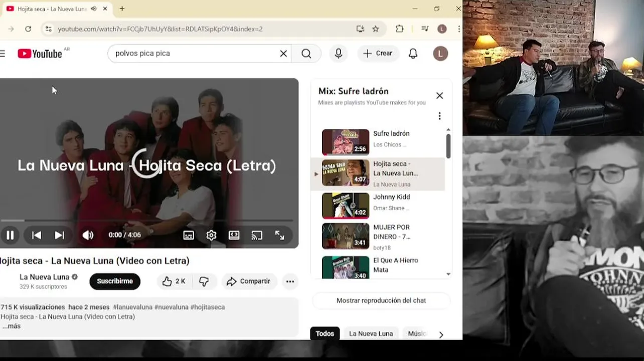Open the YouTube guide hamburger menu
Viewport: 644px width, 361px height.
[x=3, y=54]
